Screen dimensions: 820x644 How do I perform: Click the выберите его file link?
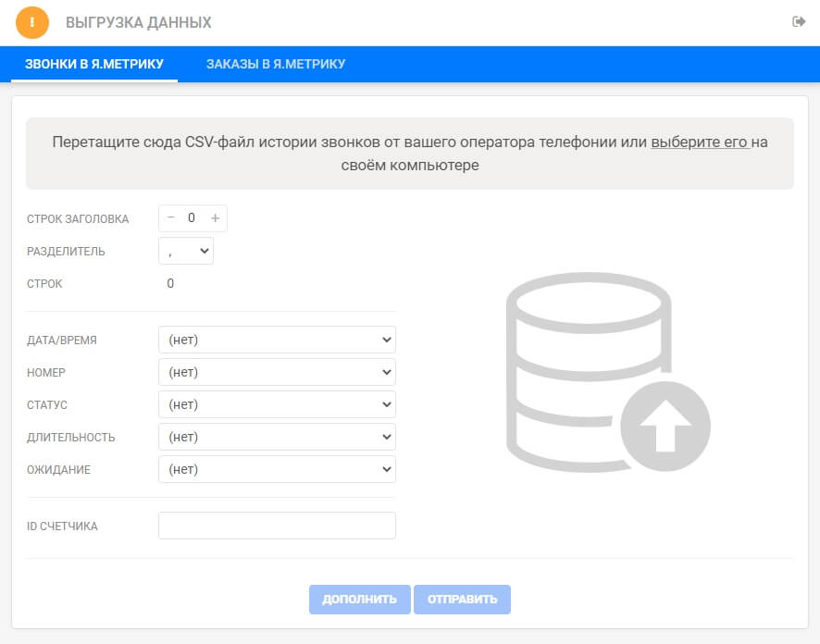tap(699, 142)
